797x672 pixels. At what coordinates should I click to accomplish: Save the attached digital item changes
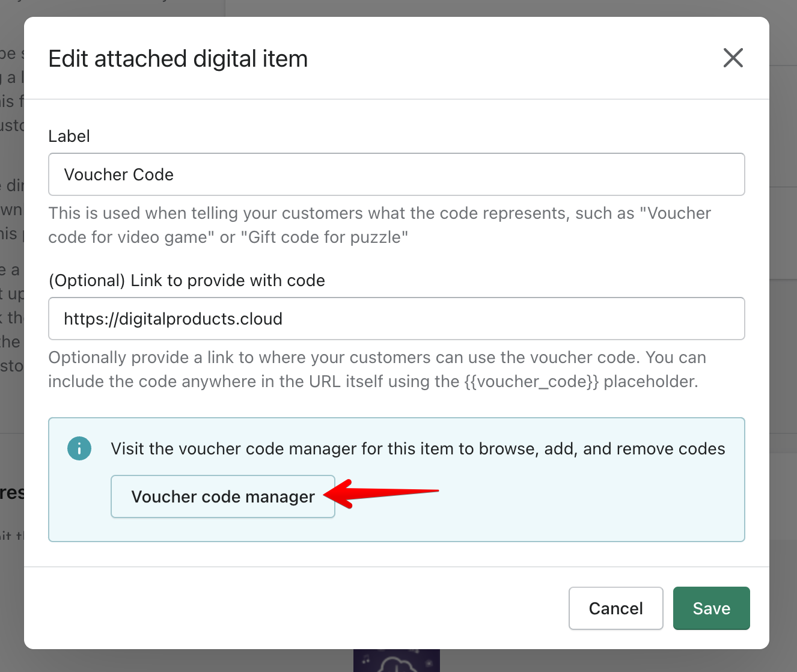[711, 608]
